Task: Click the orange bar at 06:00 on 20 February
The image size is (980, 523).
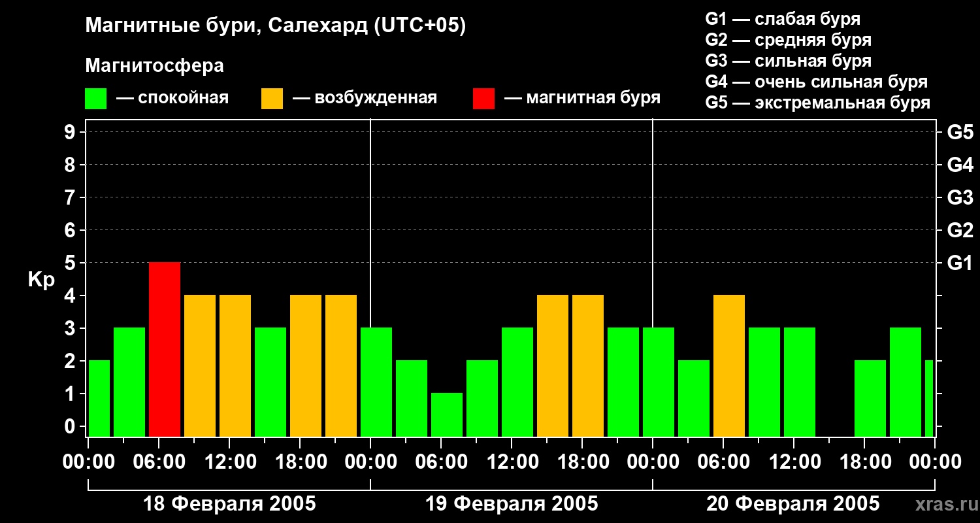Action: [729, 365]
